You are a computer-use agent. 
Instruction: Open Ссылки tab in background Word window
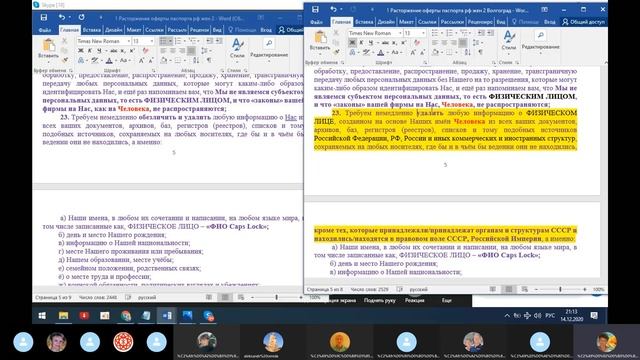click(x=154, y=30)
